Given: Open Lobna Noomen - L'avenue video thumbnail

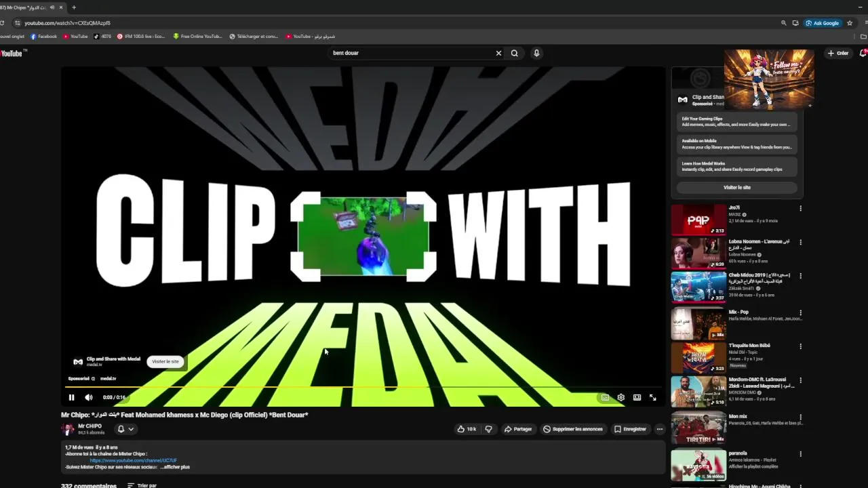Looking at the screenshot, I should click(x=698, y=254).
